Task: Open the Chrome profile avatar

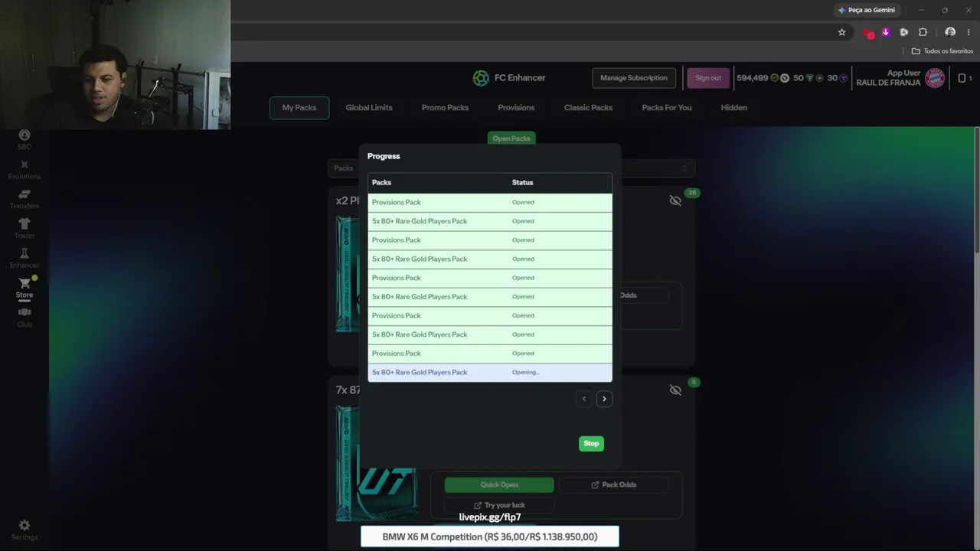Action: pos(950,32)
